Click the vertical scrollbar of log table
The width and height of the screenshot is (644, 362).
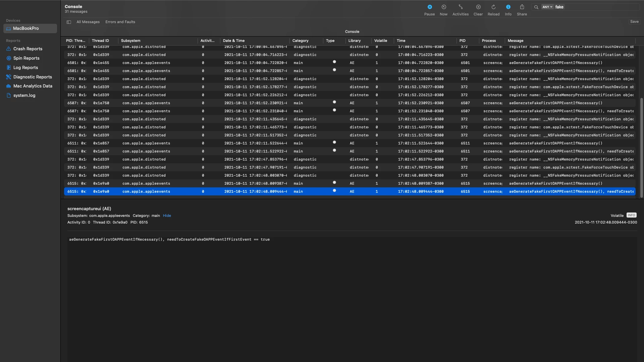click(641, 147)
